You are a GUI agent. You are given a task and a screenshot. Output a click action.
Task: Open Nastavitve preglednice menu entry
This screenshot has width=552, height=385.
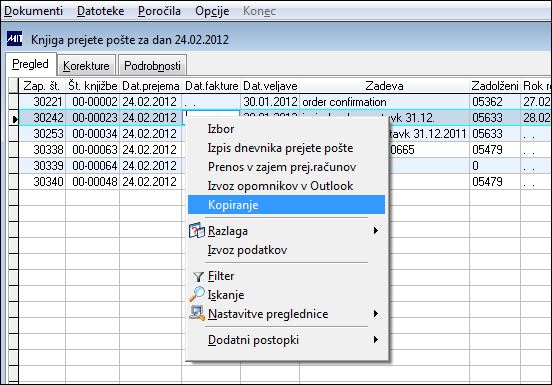(286, 314)
